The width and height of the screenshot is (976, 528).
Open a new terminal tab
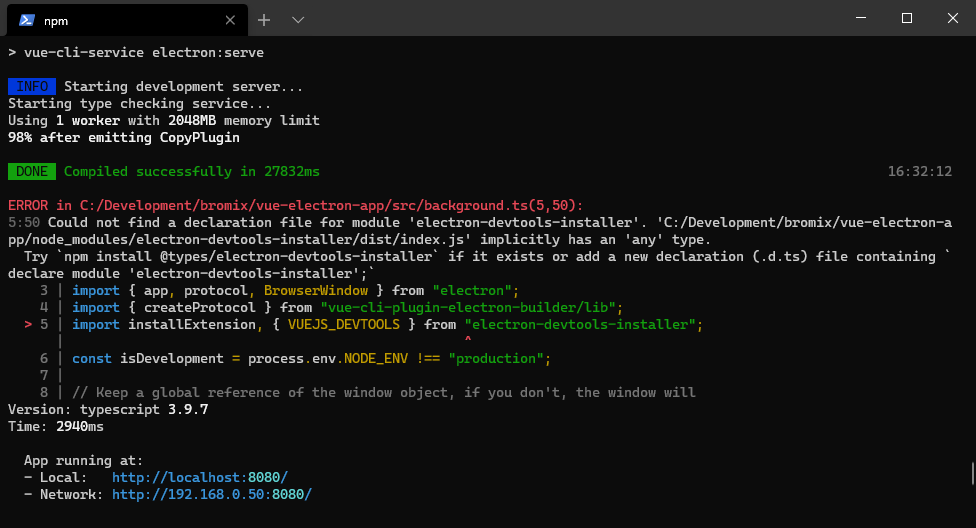[264, 20]
